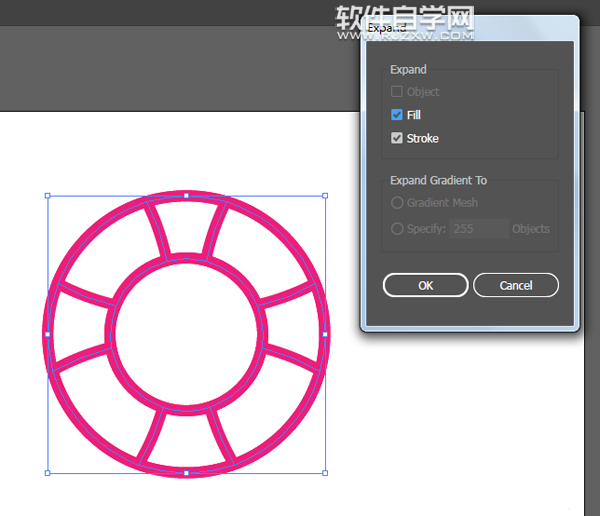
Task: Click the right-middle bounding box handle
Action: click(x=325, y=334)
